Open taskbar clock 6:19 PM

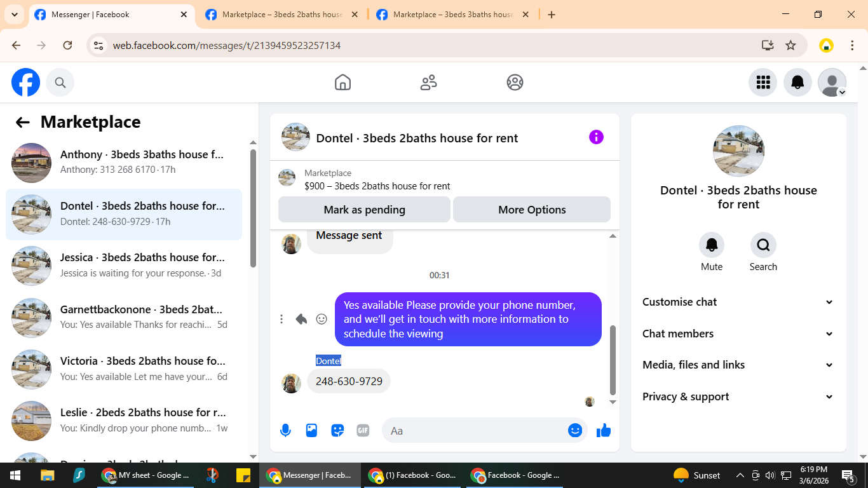[x=813, y=475]
